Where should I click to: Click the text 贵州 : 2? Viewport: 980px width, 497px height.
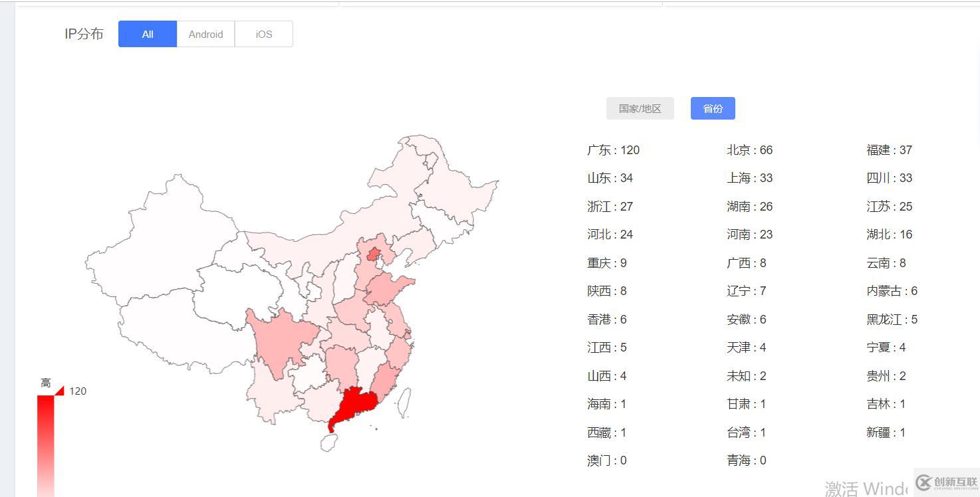click(x=886, y=376)
